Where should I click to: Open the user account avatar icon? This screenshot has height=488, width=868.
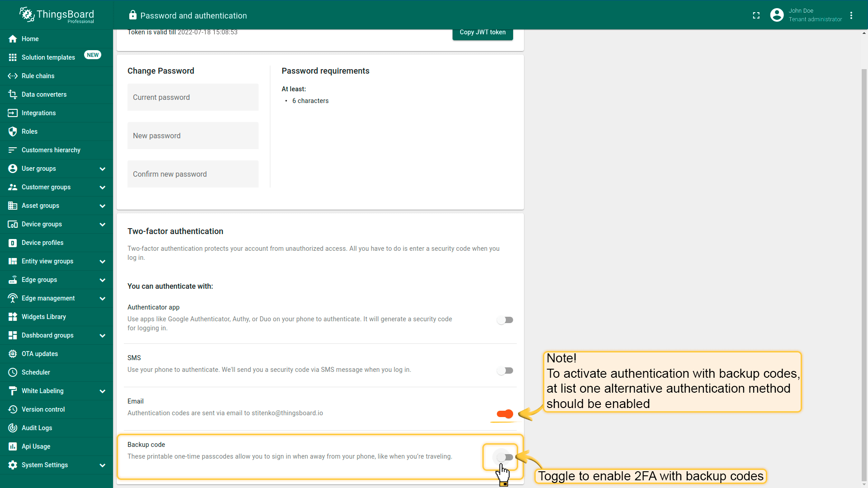tap(777, 15)
